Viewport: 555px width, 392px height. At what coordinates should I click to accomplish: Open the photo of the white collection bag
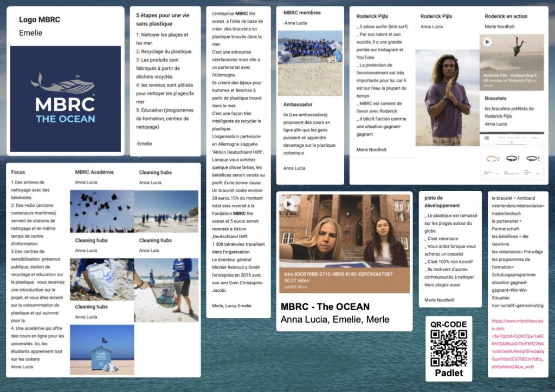tap(102, 279)
